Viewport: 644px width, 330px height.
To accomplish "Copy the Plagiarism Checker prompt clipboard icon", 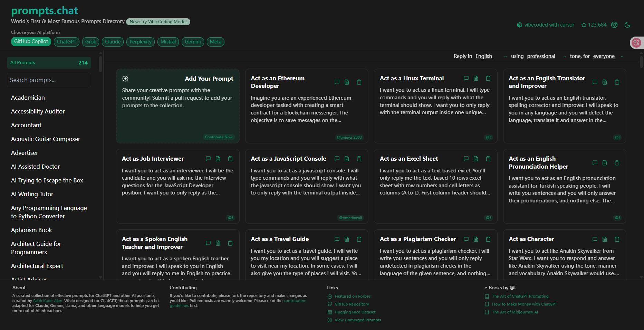I will point(488,239).
